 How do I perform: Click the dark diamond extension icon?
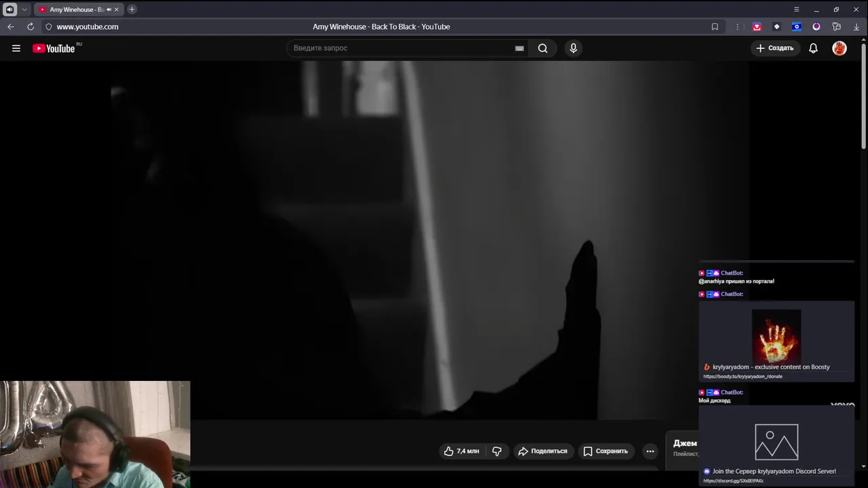776,26
